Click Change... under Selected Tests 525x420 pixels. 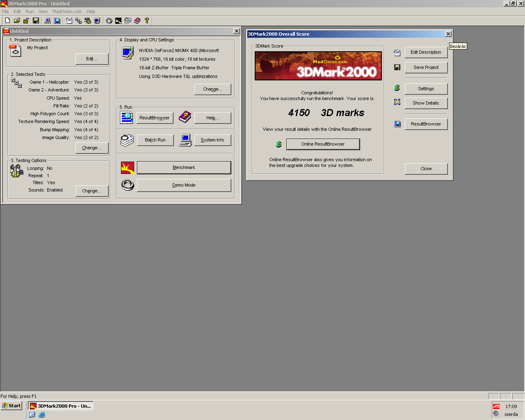pyautogui.click(x=92, y=148)
